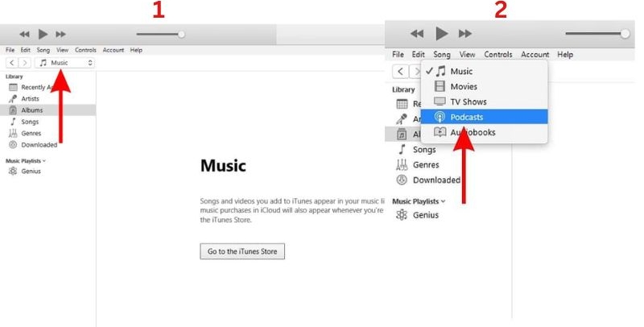Image resolution: width=644 pixels, height=327 pixels.
Task: Open Recently Added in the Library sidebar
Action: click(x=37, y=87)
